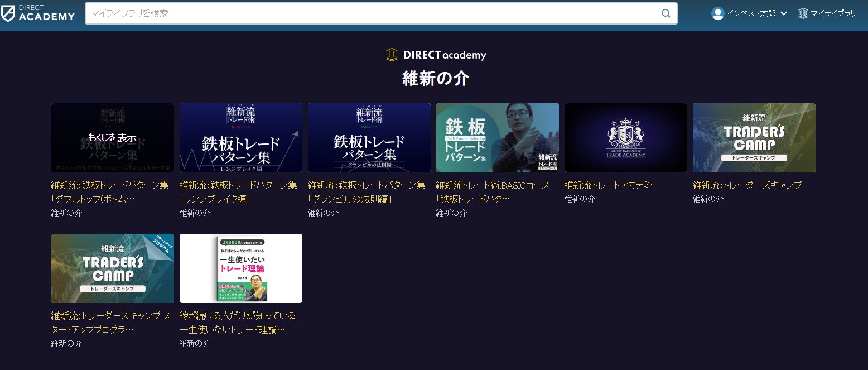
Task: Click the user avatar icon
Action: coord(717,13)
